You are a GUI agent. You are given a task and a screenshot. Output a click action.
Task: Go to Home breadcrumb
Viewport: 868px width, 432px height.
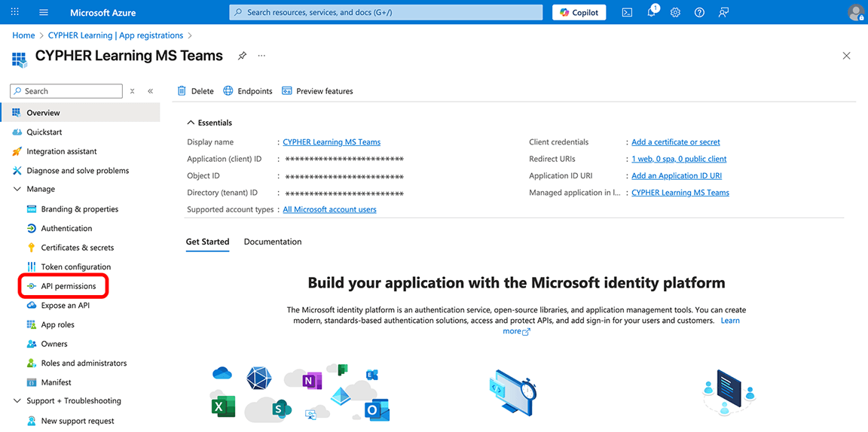[23, 35]
